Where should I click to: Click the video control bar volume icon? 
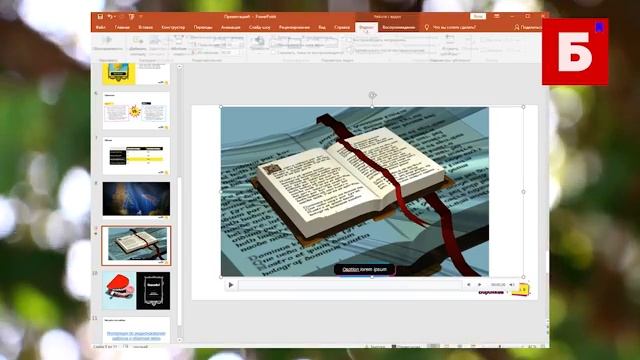pyautogui.click(x=512, y=284)
